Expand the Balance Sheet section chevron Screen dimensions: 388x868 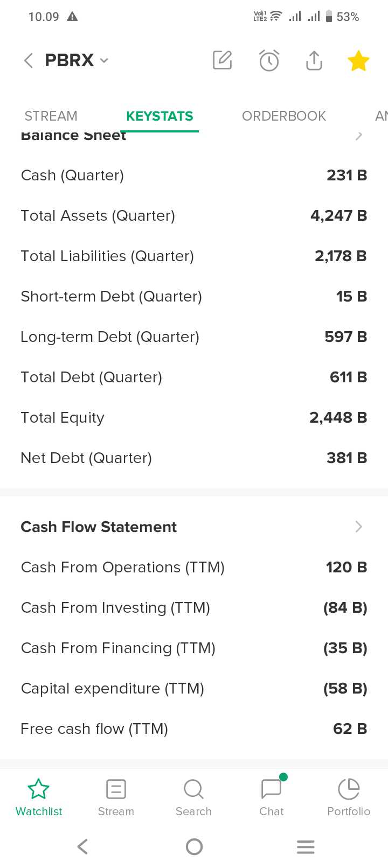coord(359,136)
